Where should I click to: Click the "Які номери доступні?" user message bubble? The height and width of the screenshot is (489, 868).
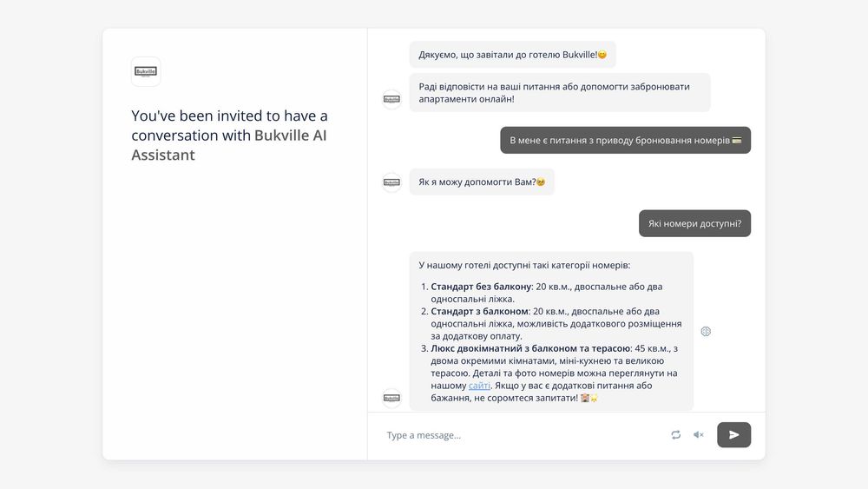[694, 223]
